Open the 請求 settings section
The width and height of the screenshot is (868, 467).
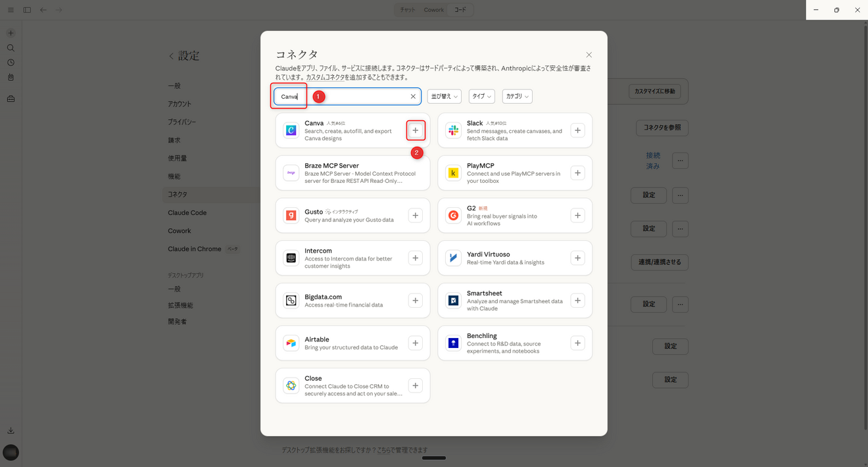tap(174, 140)
